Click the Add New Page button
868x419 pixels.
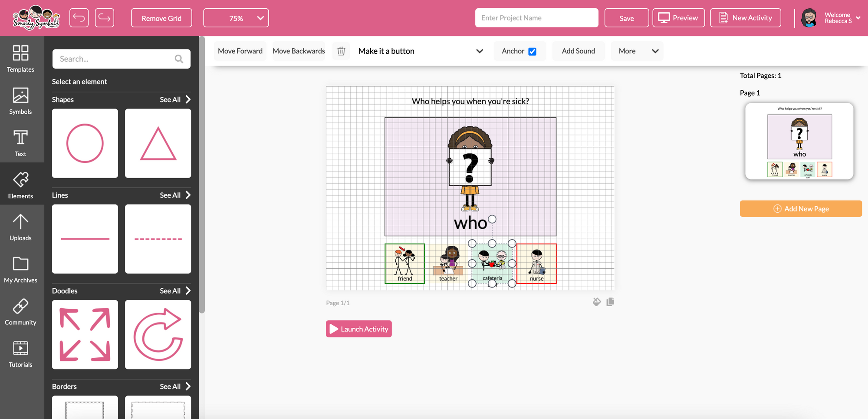tap(800, 208)
